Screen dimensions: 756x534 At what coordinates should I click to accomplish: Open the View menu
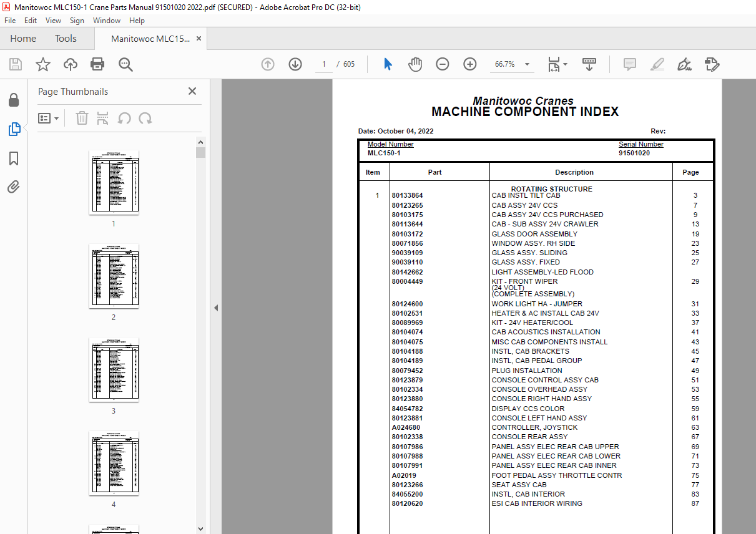53,21
